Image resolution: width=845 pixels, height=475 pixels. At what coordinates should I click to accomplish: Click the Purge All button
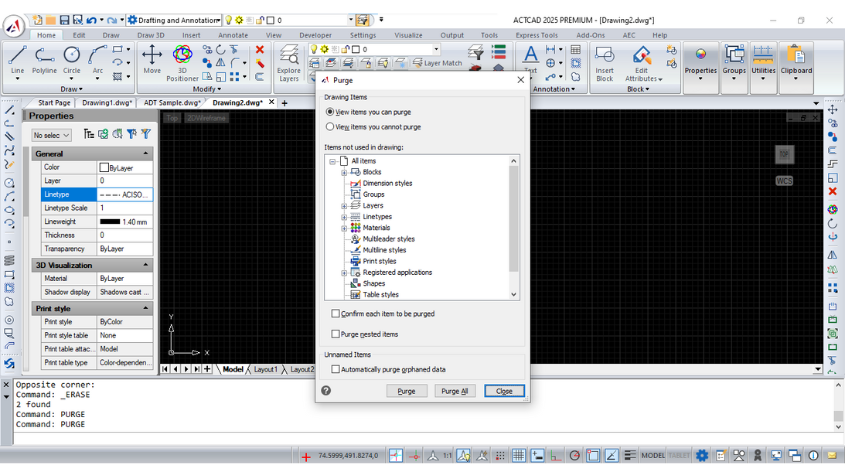pos(454,391)
